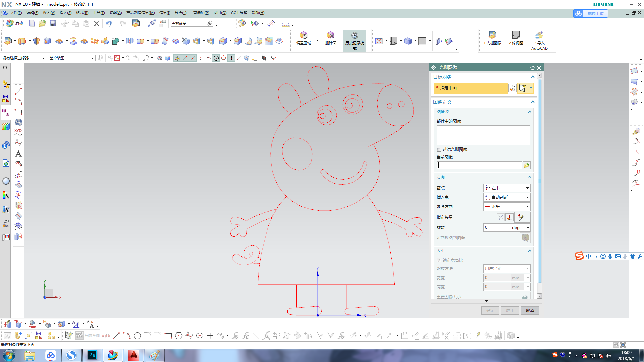Open the 编辑(E) menu

click(x=32, y=13)
